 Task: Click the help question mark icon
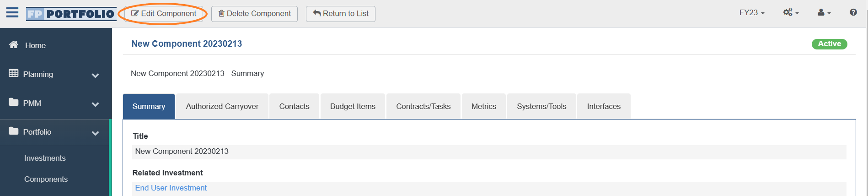853,12
